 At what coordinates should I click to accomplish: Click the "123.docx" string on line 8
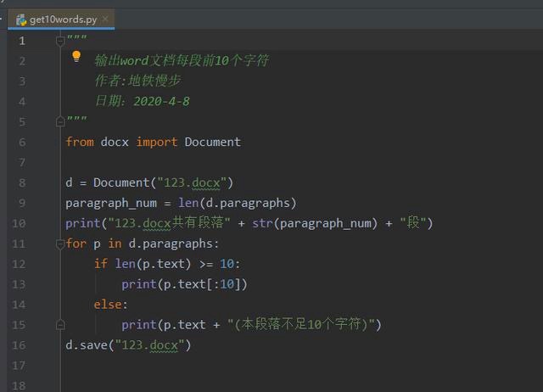point(192,182)
